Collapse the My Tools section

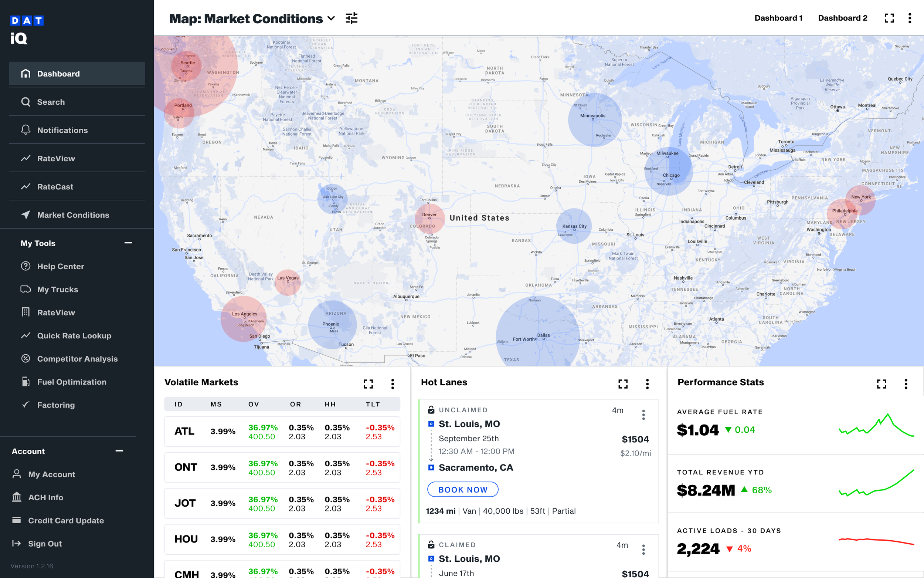tap(128, 243)
